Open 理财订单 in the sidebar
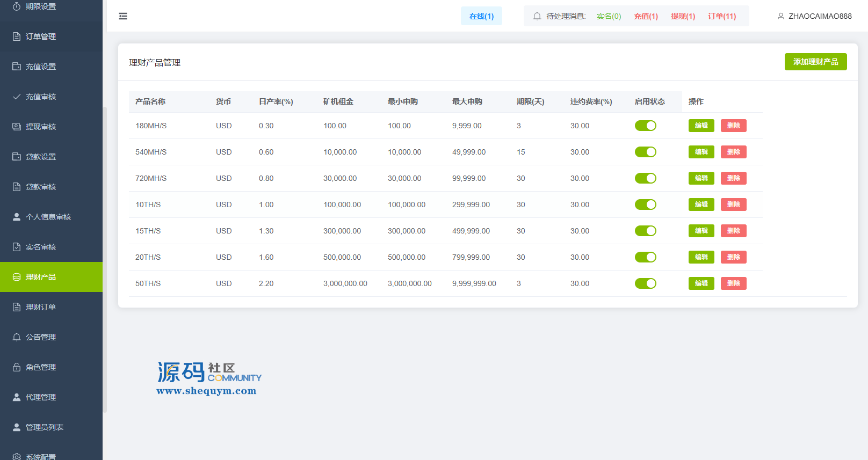Image resolution: width=868 pixels, height=460 pixels. 41,307
